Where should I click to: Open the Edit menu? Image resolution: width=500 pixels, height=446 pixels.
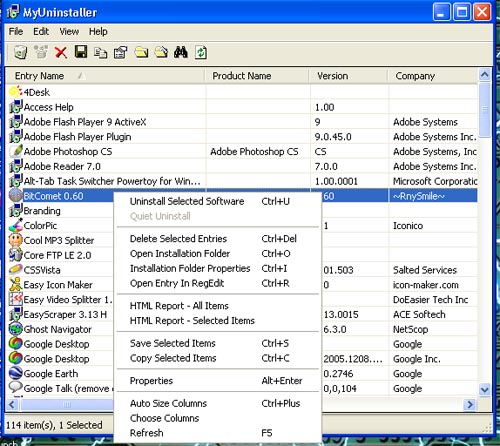[41, 32]
